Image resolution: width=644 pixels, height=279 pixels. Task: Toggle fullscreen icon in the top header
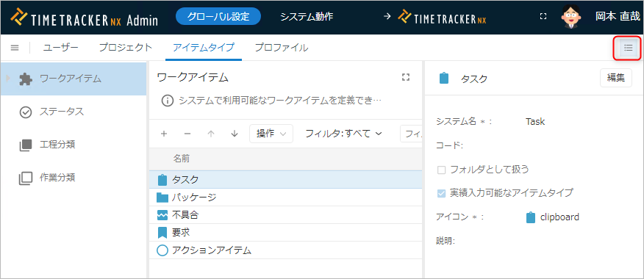tap(543, 16)
